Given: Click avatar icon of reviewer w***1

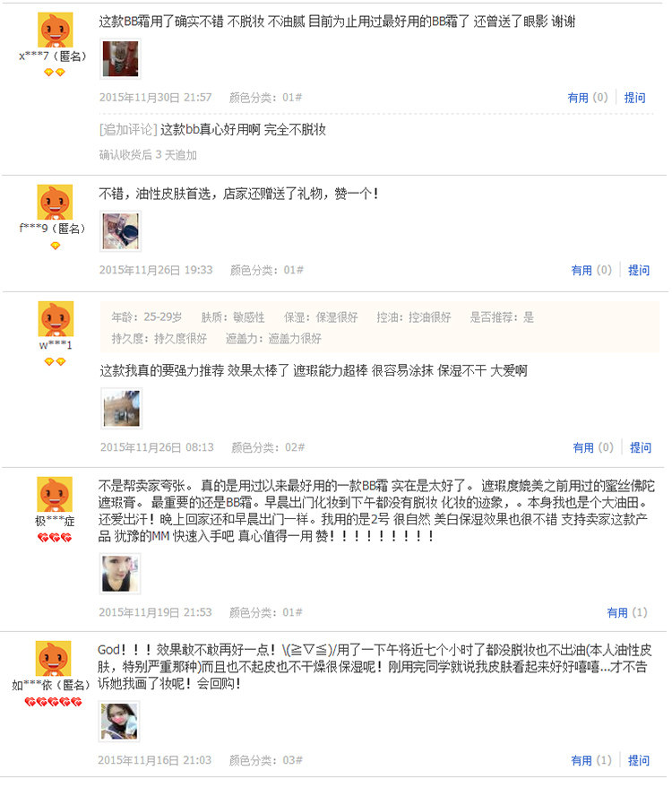Looking at the screenshot, I should [56, 319].
